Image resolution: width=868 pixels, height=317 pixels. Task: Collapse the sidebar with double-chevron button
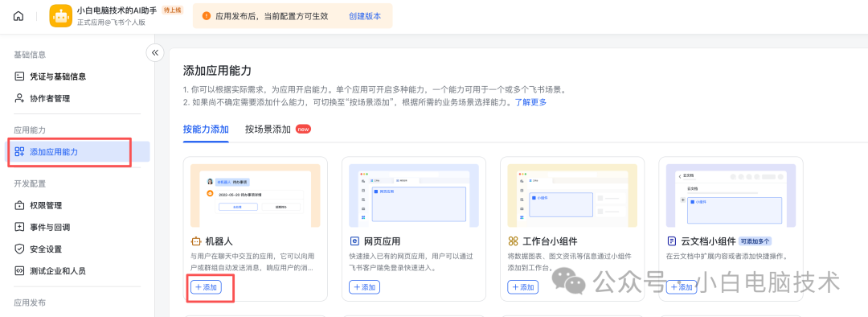pos(155,52)
